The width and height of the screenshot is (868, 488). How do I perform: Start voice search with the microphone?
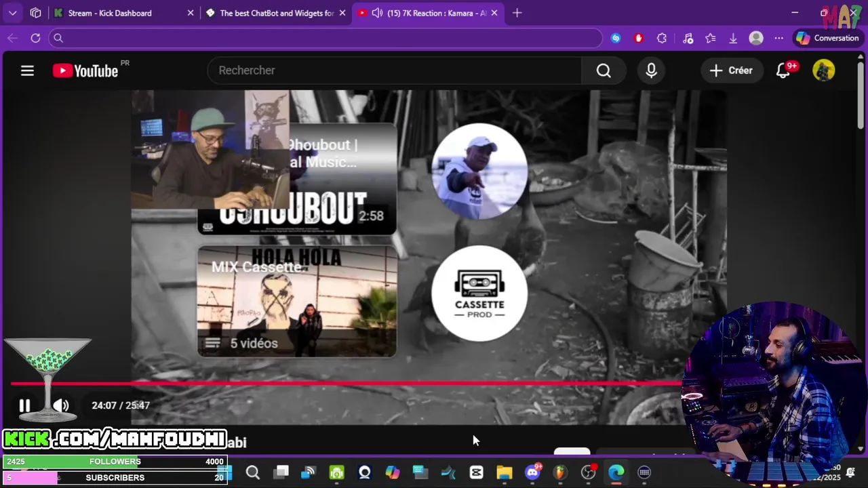point(651,70)
